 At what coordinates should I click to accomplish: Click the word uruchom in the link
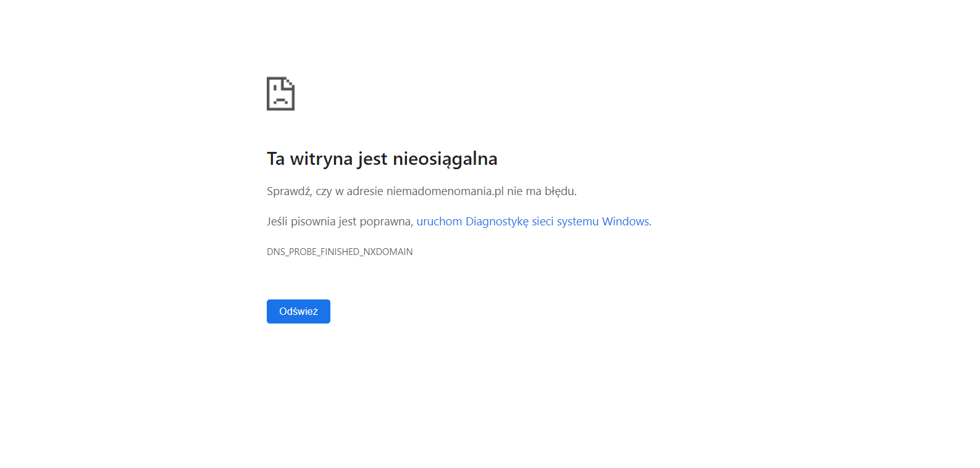coord(439,222)
